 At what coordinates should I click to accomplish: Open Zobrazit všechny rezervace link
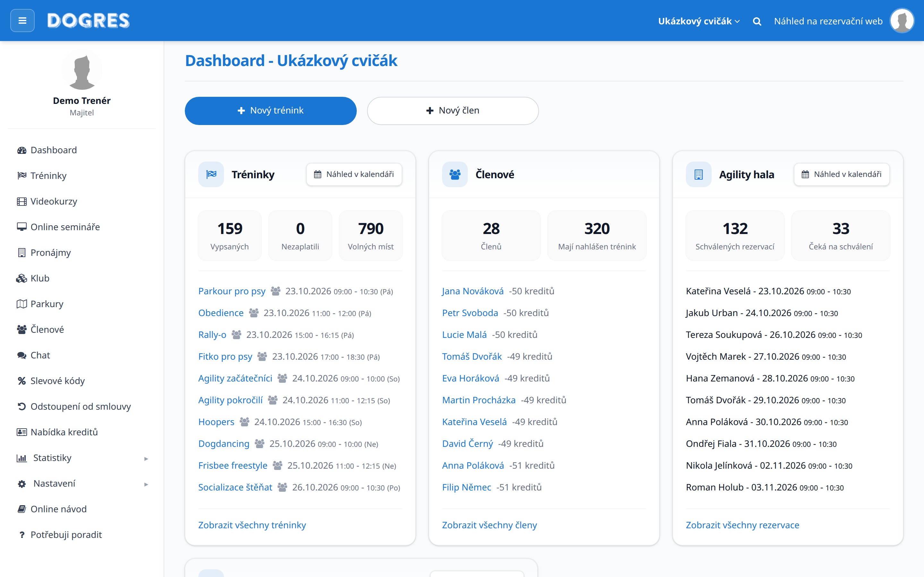coord(742,525)
